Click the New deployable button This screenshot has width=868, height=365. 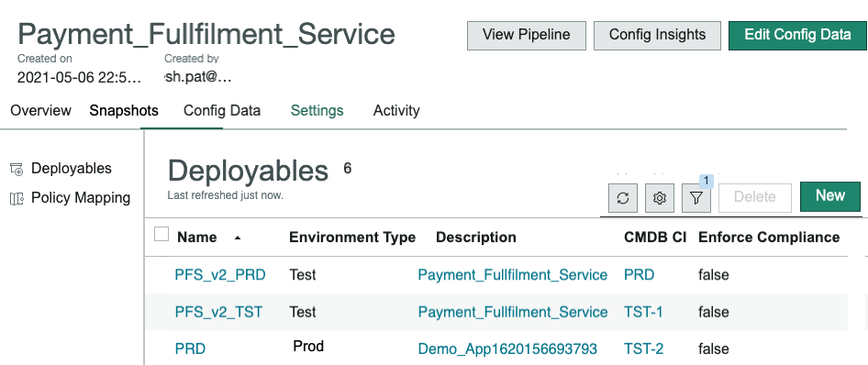click(x=830, y=196)
